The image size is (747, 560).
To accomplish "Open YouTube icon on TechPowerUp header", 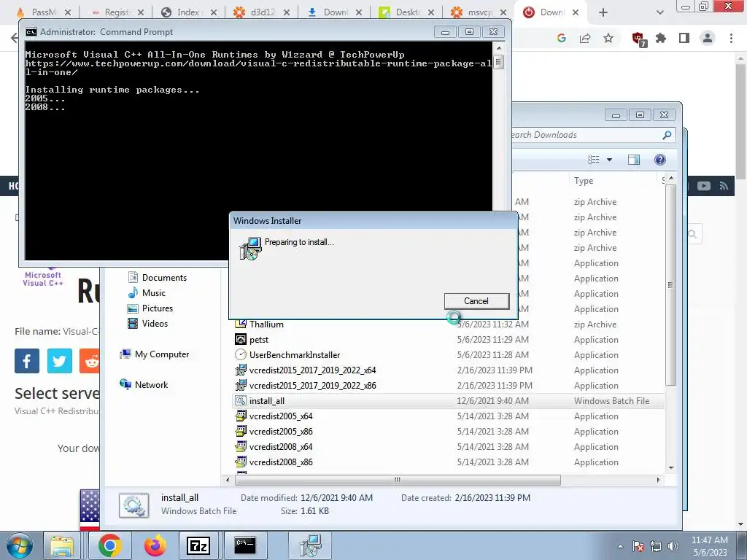I will (x=704, y=186).
